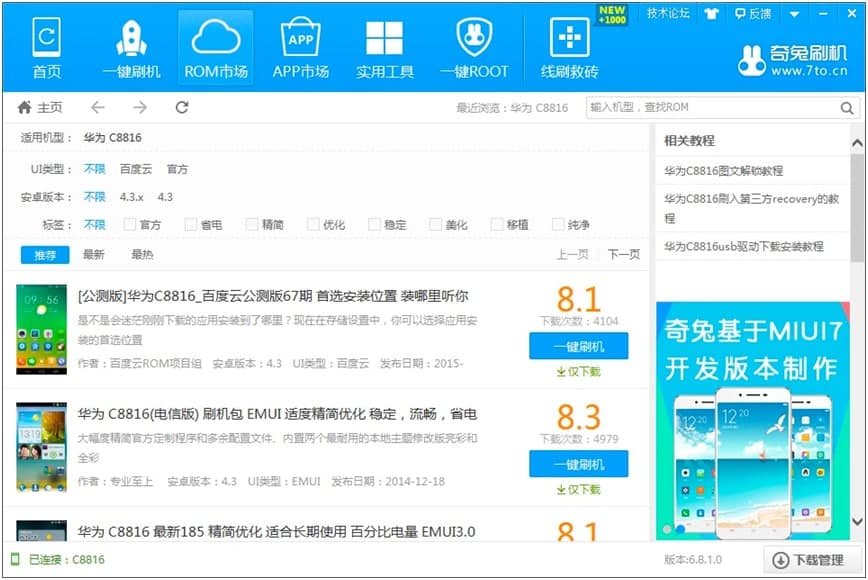The image size is (868, 580).
Task: Click the forward arrow
Action: [x=140, y=107]
